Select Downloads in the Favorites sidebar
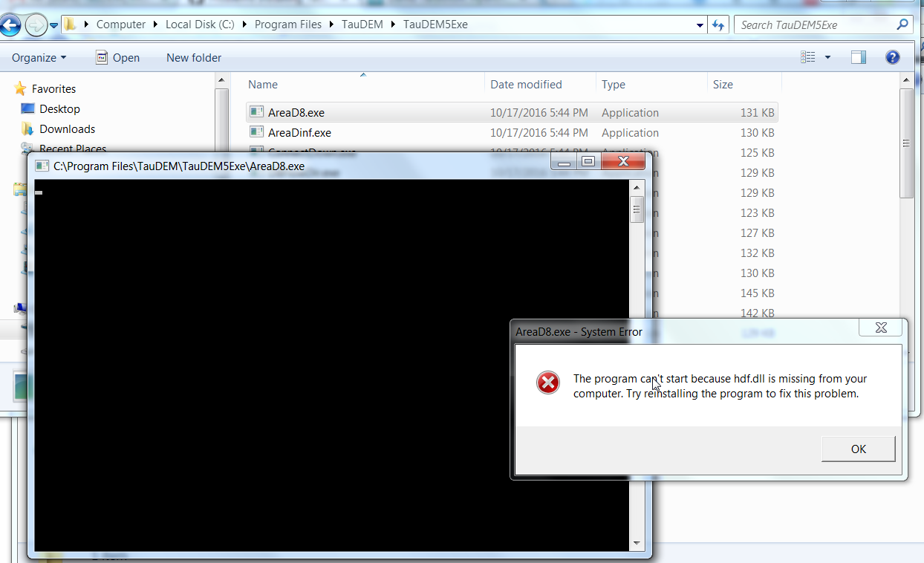 (x=67, y=128)
